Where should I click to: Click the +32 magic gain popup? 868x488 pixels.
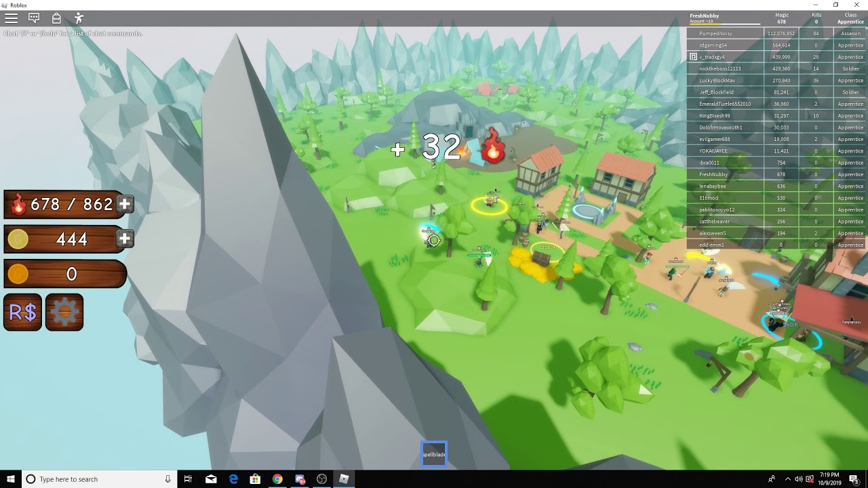point(427,147)
